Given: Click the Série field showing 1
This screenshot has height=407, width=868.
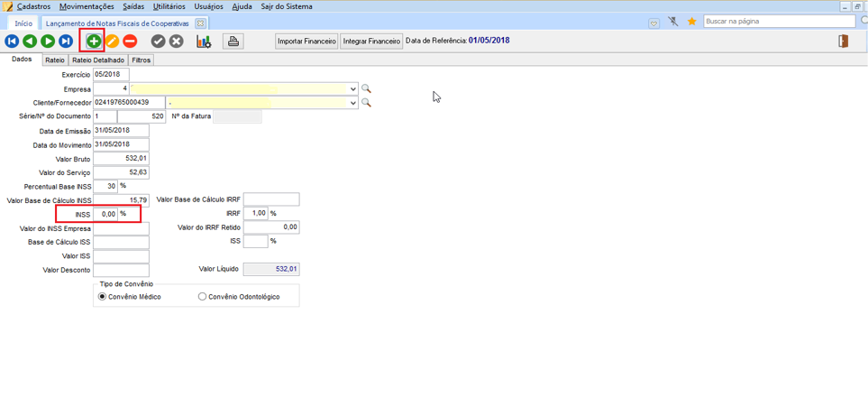Looking at the screenshot, I should point(105,116).
